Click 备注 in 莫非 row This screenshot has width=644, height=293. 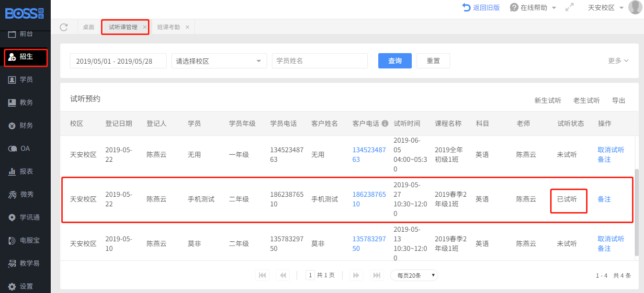coord(604,248)
